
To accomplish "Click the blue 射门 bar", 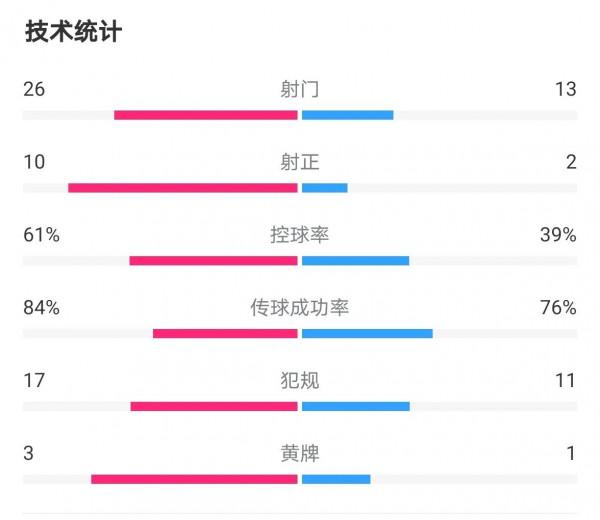I will (347, 115).
